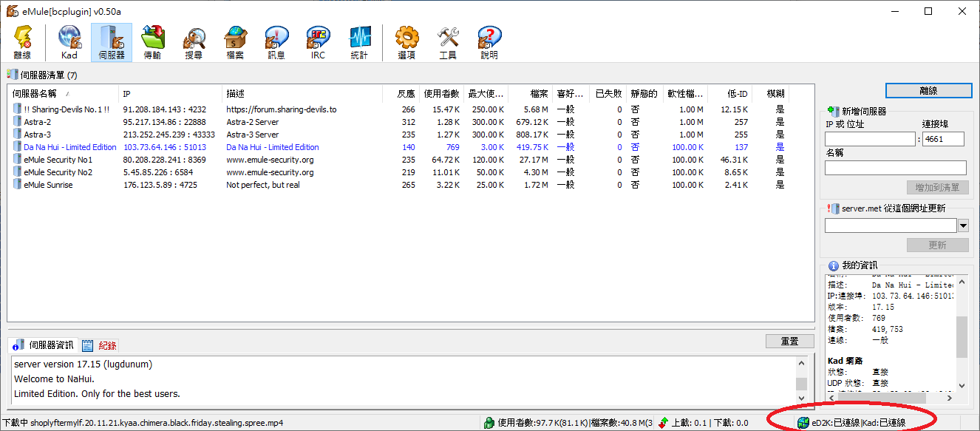The width and height of the screenshot is (980, 431).
Task: Click the server icon of Astra-3 row
Action: pos(16,135)
